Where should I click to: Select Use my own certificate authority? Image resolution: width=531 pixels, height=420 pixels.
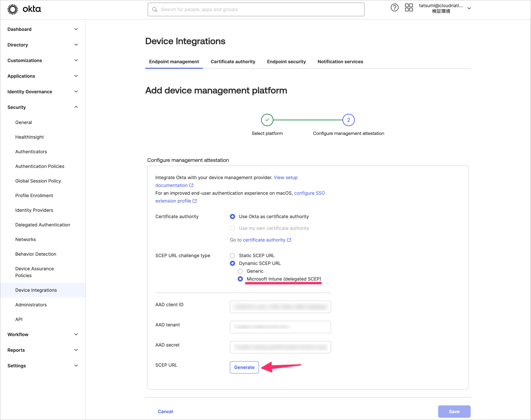(x=232, y=228)
